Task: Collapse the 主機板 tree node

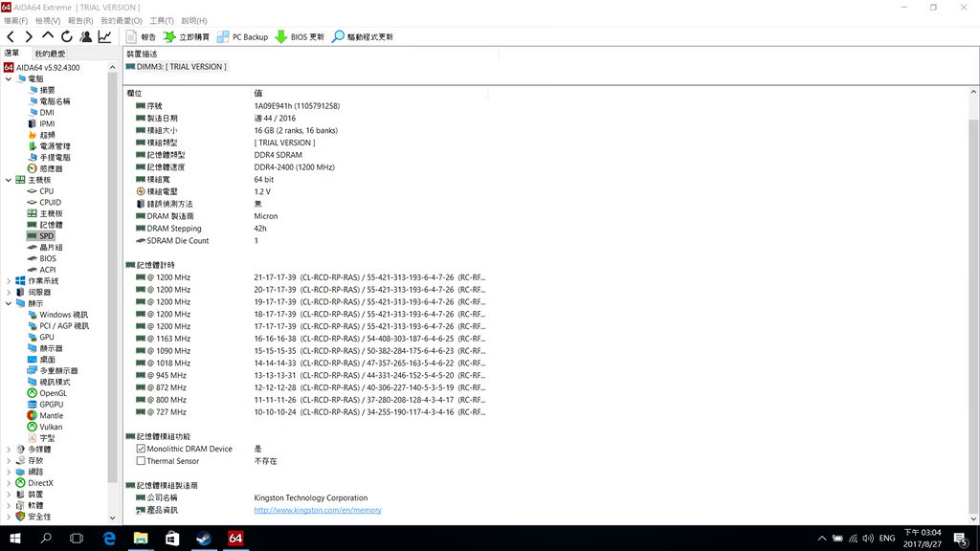Action: click(x=9, y=180)
